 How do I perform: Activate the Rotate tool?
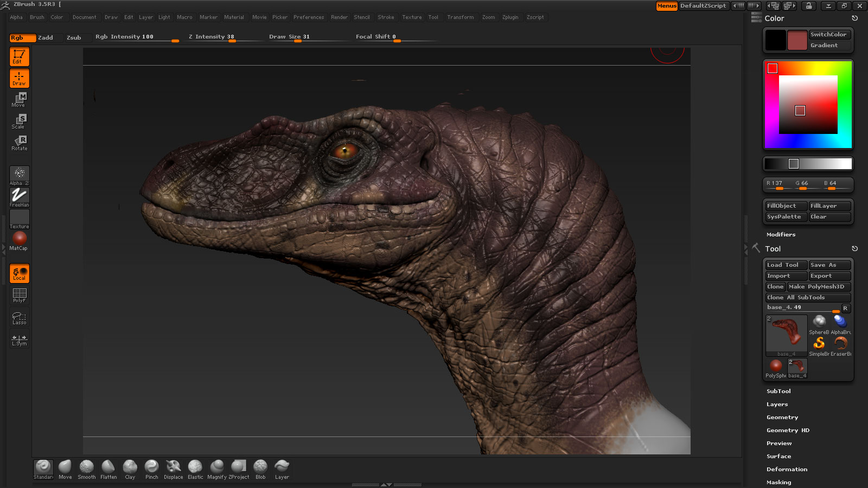pyautogui.click(x=20, y=143)
